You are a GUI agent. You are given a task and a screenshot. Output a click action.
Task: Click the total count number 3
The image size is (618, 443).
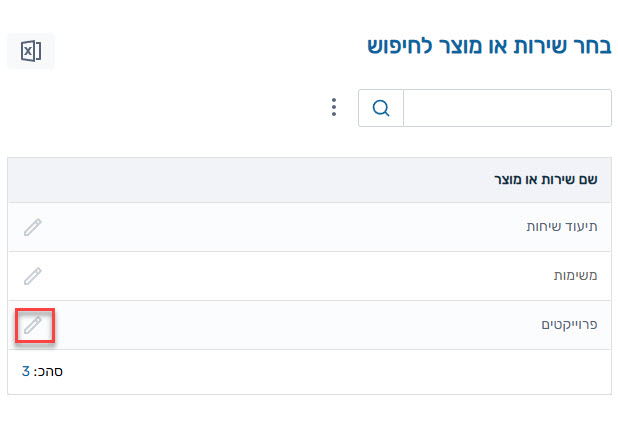point(26,371)
